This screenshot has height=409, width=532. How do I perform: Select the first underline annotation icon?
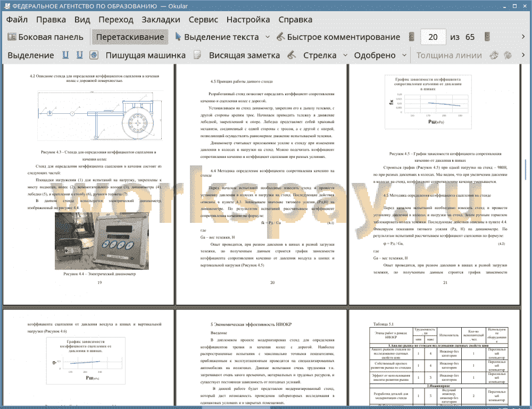click(65, 55)
